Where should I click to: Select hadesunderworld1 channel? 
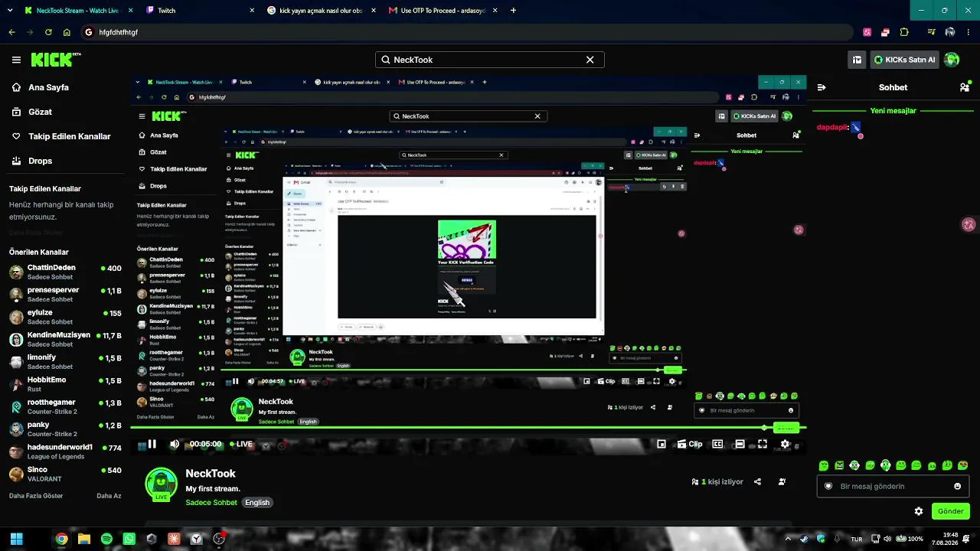[x=65, y=451]
